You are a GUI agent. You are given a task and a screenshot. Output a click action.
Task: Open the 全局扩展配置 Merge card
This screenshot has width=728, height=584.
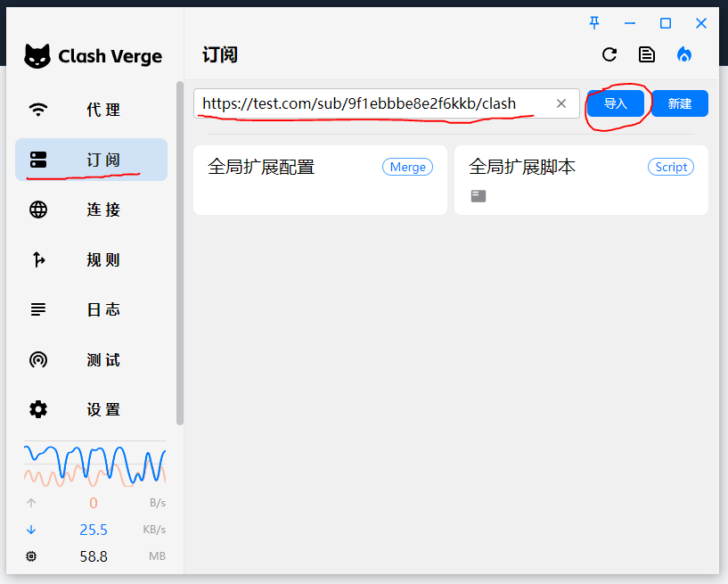pyautogui.click(x=320, y=180)
